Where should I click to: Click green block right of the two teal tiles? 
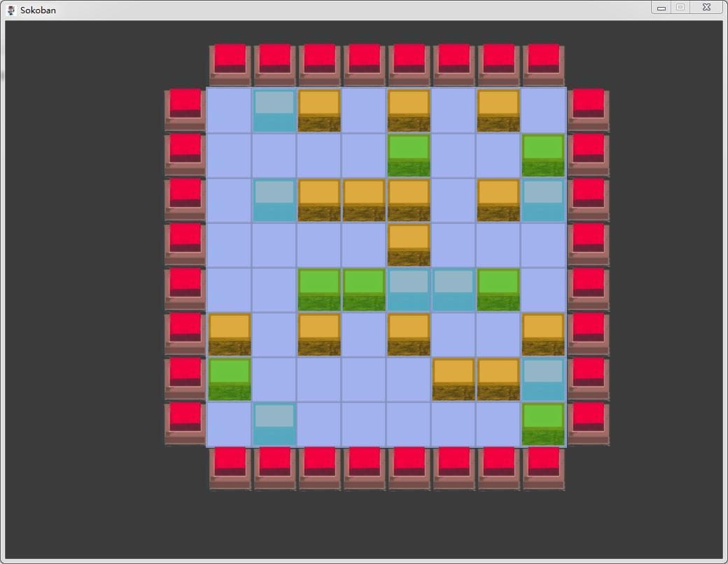(x=498, y=290)
